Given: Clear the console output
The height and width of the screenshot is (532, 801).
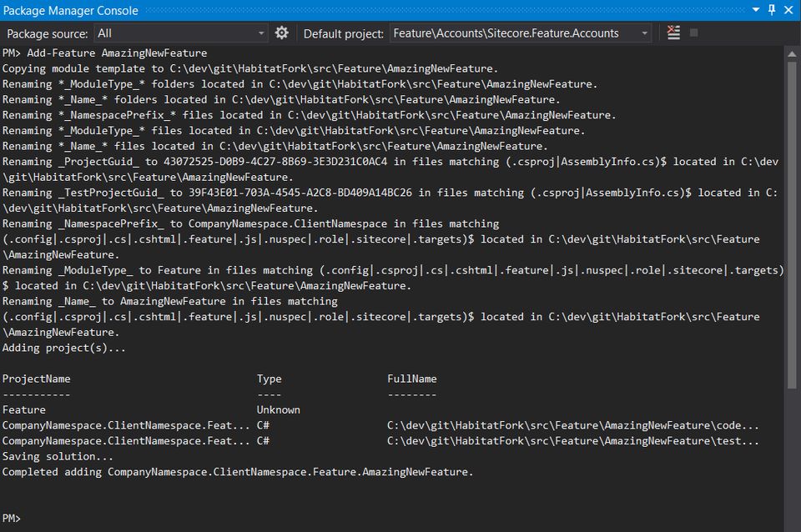Looking at the screenshot, I should [673, 33].
